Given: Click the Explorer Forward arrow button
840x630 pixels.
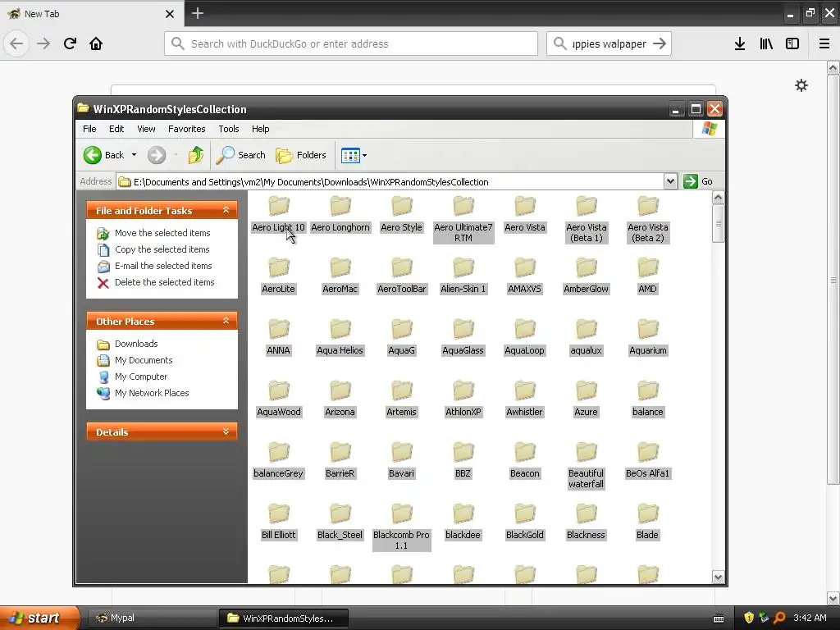Looking at the screenshot, I should pyautogui.click(x=157, y=155).
